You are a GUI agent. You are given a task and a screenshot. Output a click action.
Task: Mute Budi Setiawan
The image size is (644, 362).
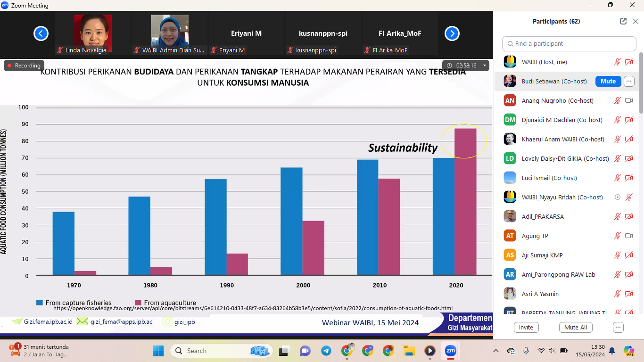(x=608, y=81)
